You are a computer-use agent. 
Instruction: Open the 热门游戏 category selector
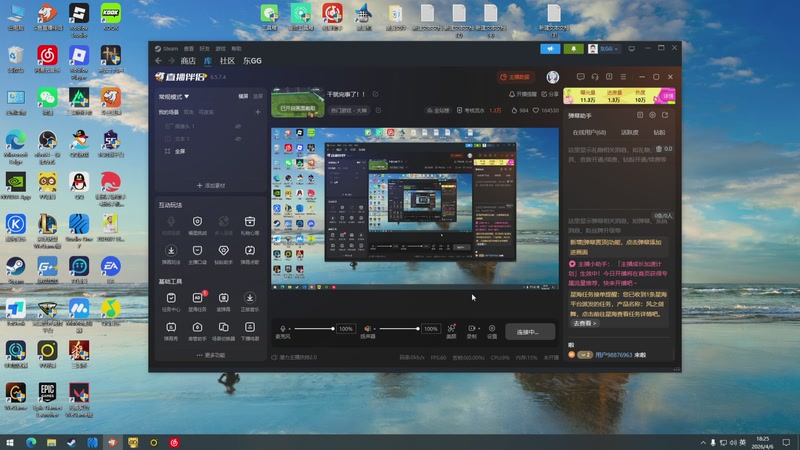point(349,110)
